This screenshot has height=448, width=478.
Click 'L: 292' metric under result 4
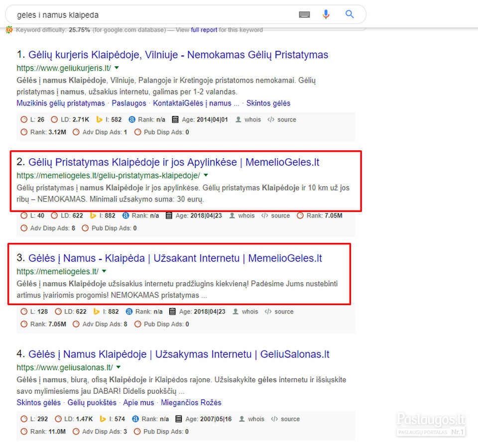pyautogui.click(x=34, y=419)
